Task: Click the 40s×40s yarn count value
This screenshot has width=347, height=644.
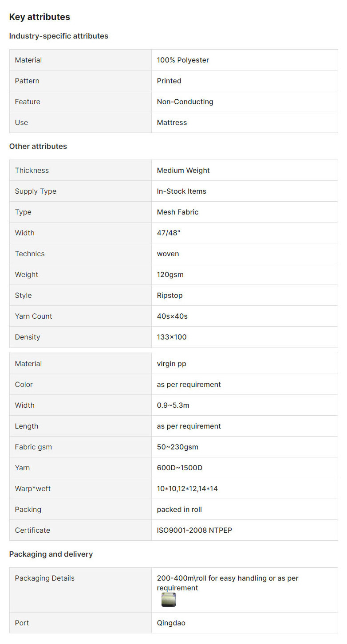Action: [172, 316]
